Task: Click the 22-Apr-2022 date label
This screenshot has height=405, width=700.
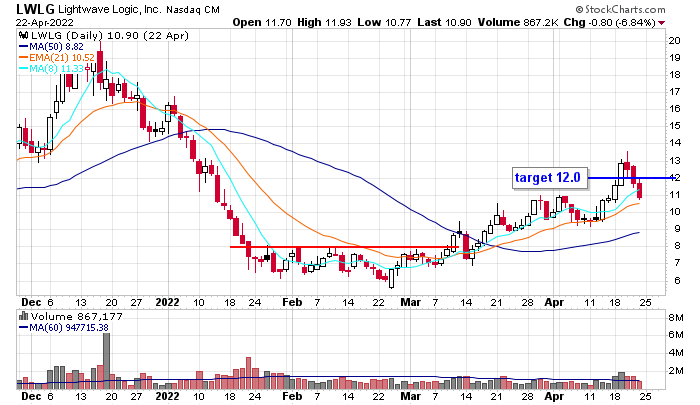Action: click(x=45, y=22)
